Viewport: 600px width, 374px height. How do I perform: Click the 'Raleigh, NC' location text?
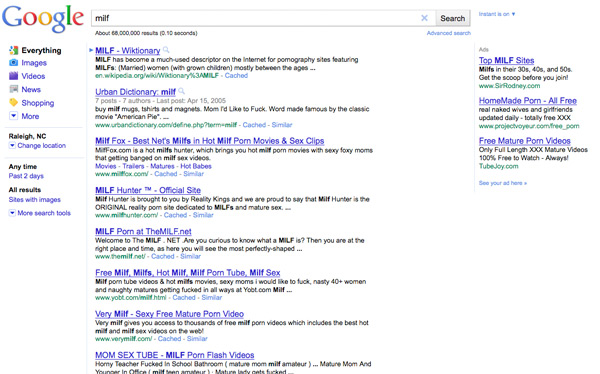pyautogui.click(x=27, y=136)
